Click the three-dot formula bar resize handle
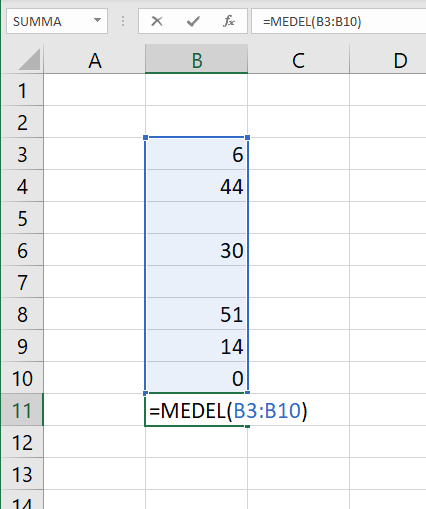426x509 pixels. pyautogui.click(x=123, y=21)
